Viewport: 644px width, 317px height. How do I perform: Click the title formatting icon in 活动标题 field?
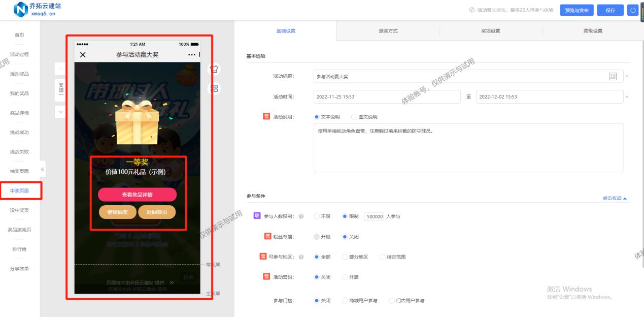click(613, 76)
